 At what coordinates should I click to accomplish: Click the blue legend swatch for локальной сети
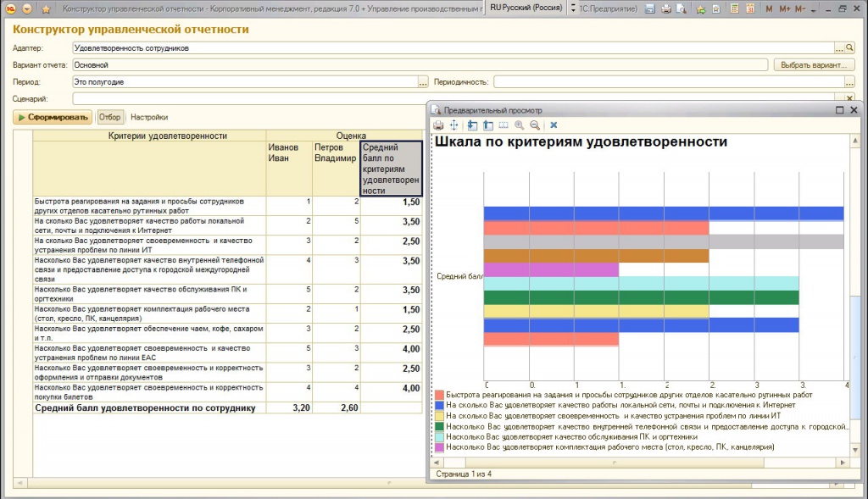pos(440,406)
